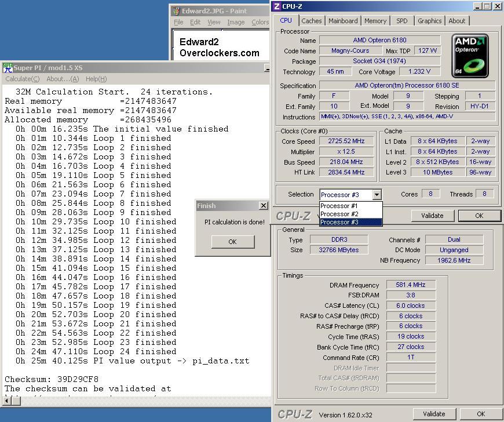Click the Package Socket G34 (1974) value
Screen dimensions: 504x422
click(x=379, y=61)
